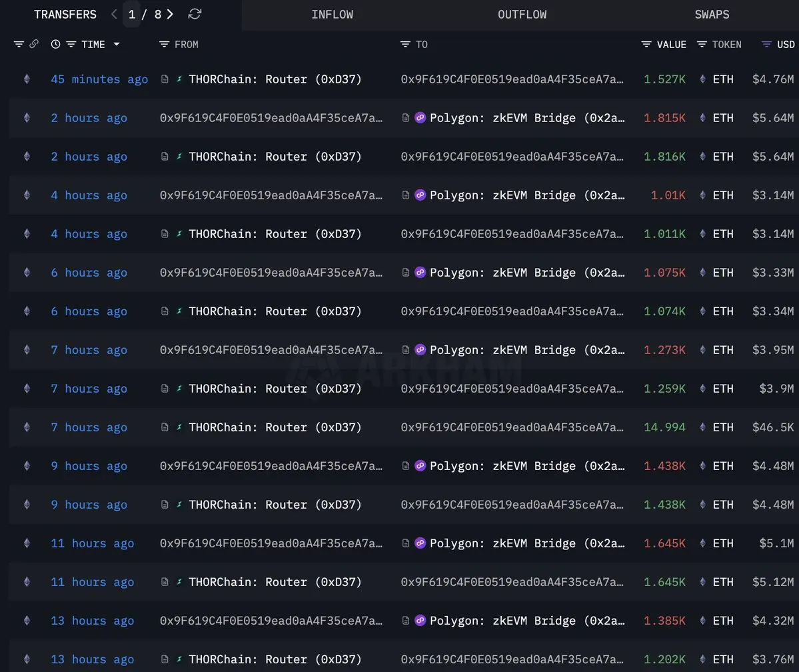Go to previous transfers page
The height and width of the screenshot is (672, 799).
[114, 14]
